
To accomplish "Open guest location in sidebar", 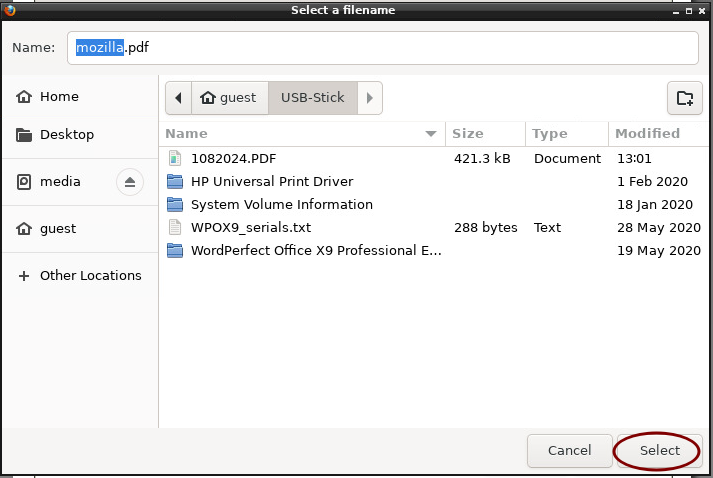I will [x=80, y=228].
